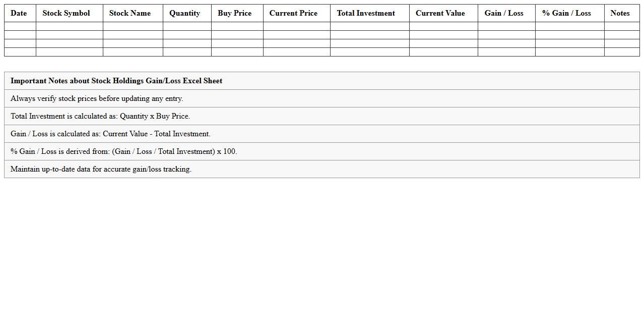Click the note about maintaining up-to-date data
Viewport: 644px width, 328px height.
click(x=101, y=169)
